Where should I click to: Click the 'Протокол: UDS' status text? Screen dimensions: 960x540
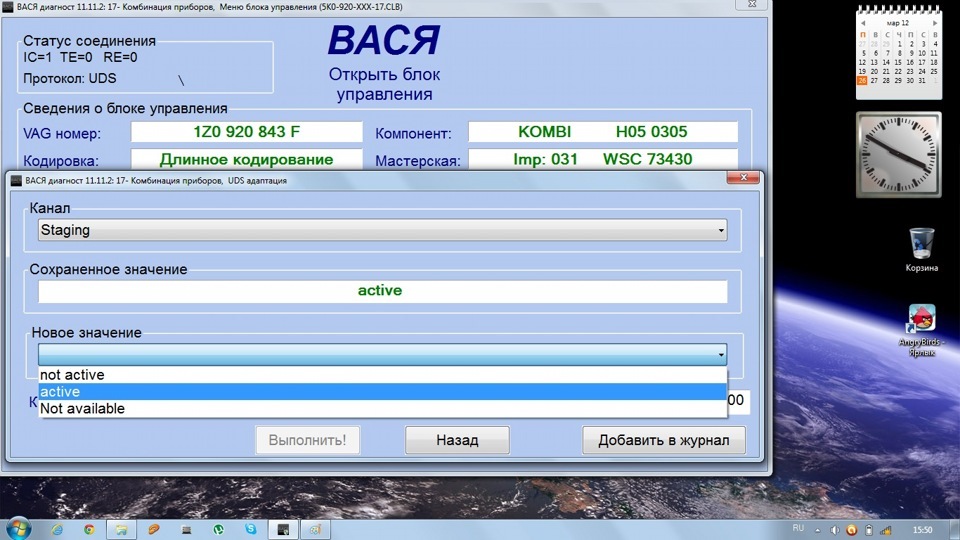(x=70, y=78)
